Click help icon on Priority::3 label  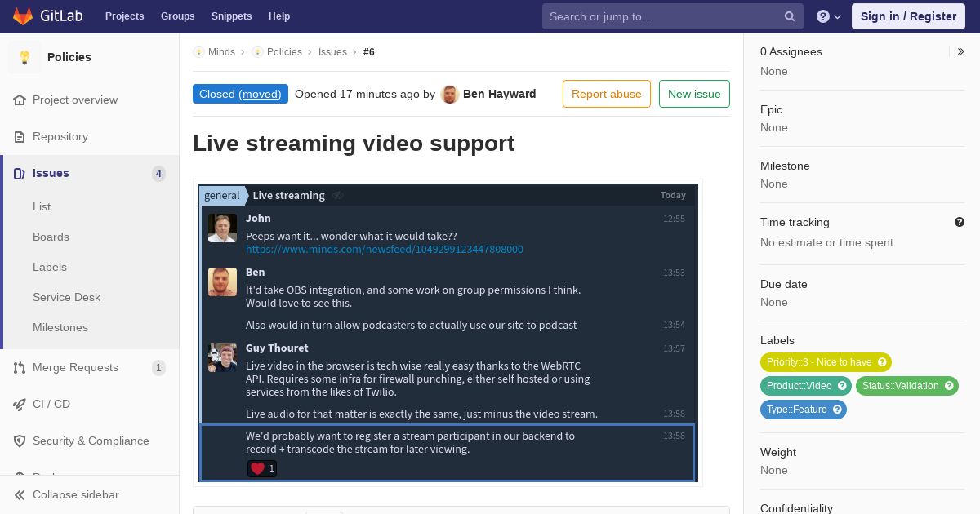click(882, 362)
